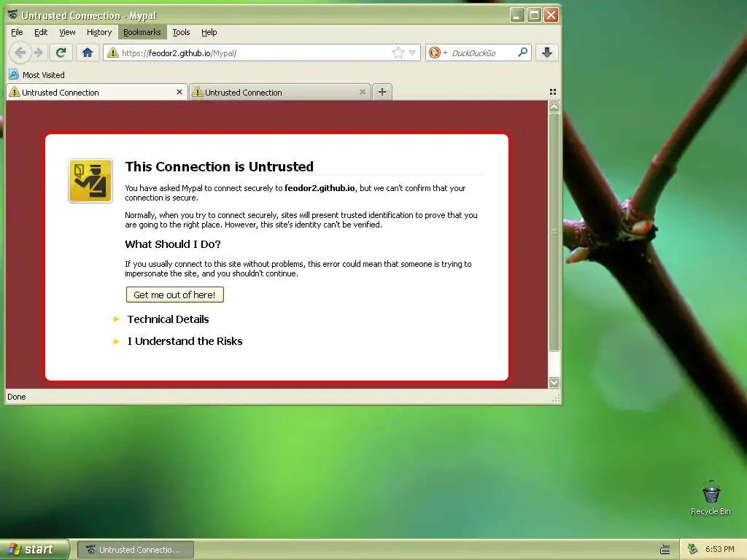The height and width of the screenshot is (560, 747).
Task: Open the URL history dropdown arrow
Action: click(413, 52)
